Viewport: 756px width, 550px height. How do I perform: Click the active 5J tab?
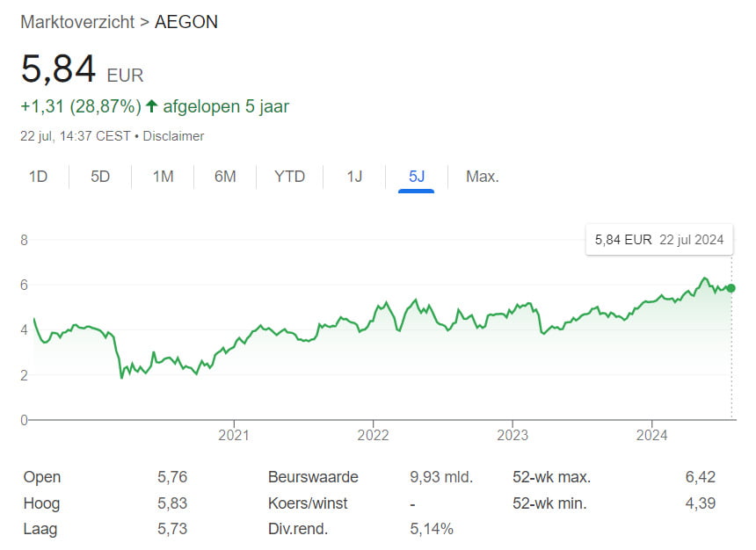[416, 177]
